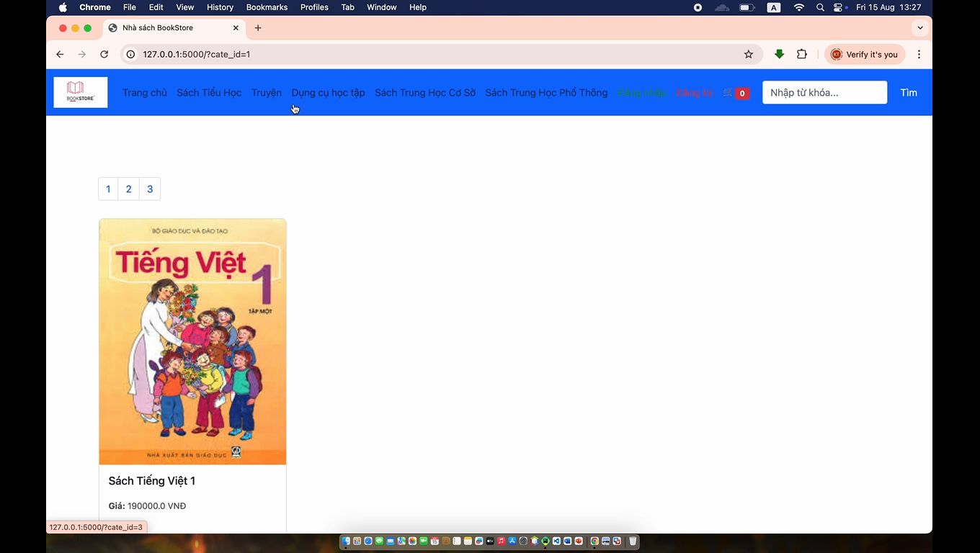
Task: Open Mail from the dock
Action: tap(391, 541)
